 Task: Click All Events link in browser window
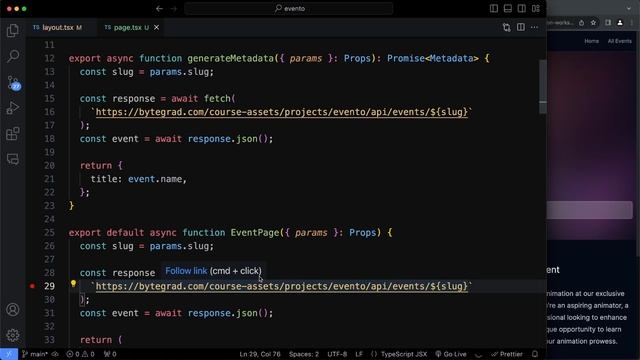coord(619,41)
